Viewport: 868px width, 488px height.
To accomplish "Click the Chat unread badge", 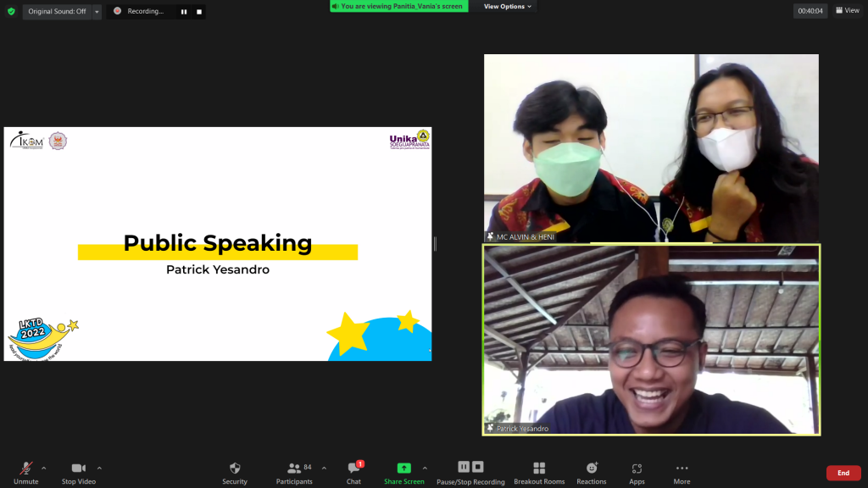I will pos(360,463).
